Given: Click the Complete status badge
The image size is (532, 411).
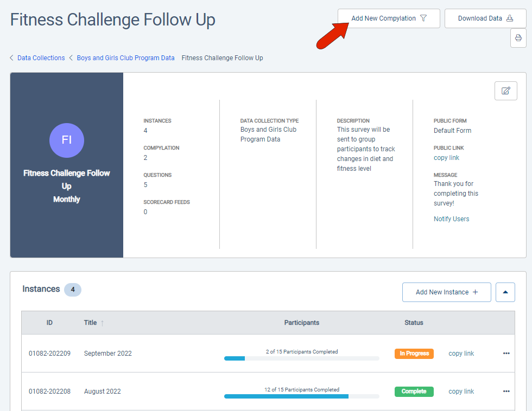Looking at the screenshot, I should [414, 391].
